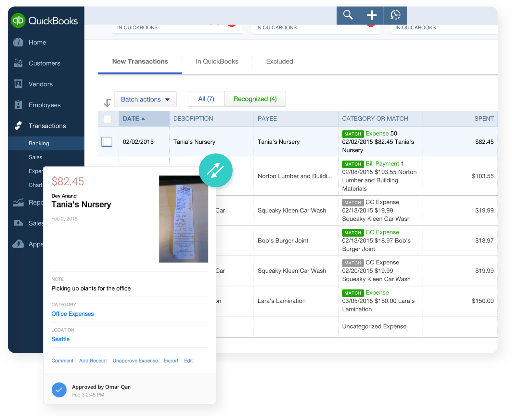Click the Comment link
This screenshot has height=420, width=512.
[x=62, y=361]
